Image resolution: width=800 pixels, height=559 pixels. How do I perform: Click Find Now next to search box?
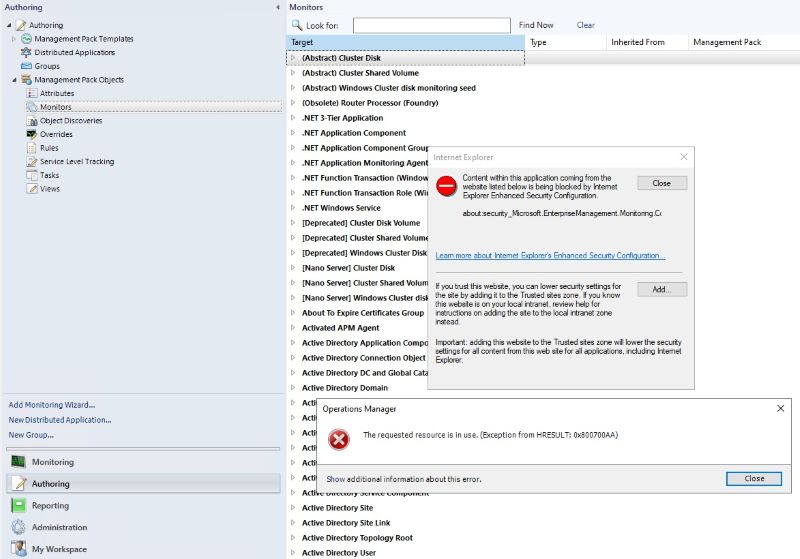[x=536, y=25]
